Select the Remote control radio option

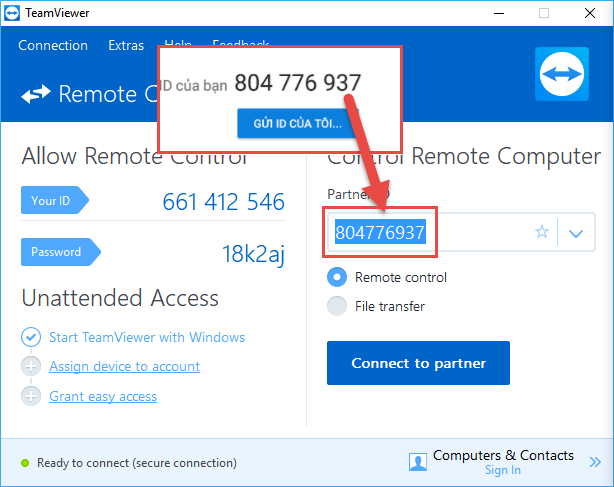337,277
